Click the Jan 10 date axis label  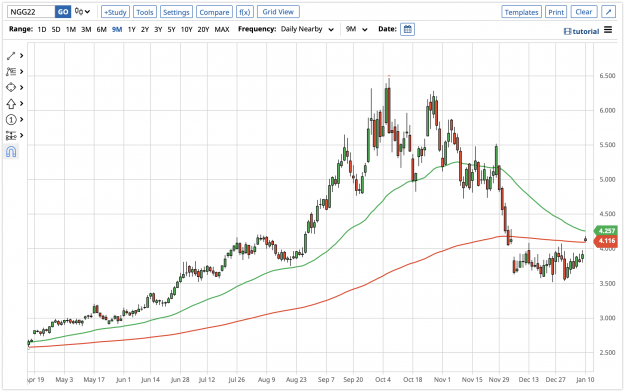[585, 380]
